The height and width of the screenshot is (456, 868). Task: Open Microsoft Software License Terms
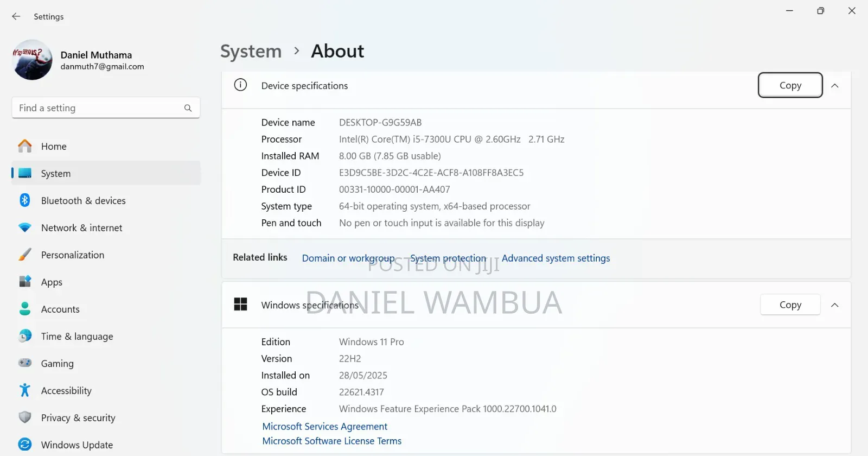click(332, 441)
